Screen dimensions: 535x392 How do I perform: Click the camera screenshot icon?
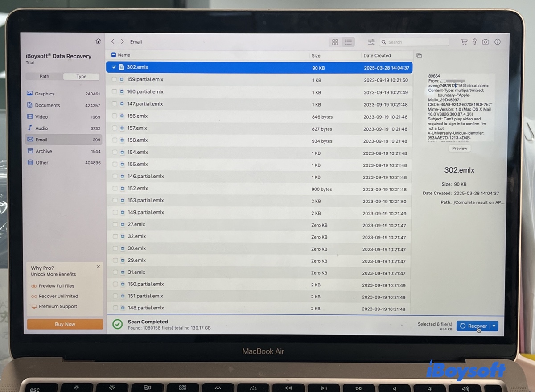(486, 41)
